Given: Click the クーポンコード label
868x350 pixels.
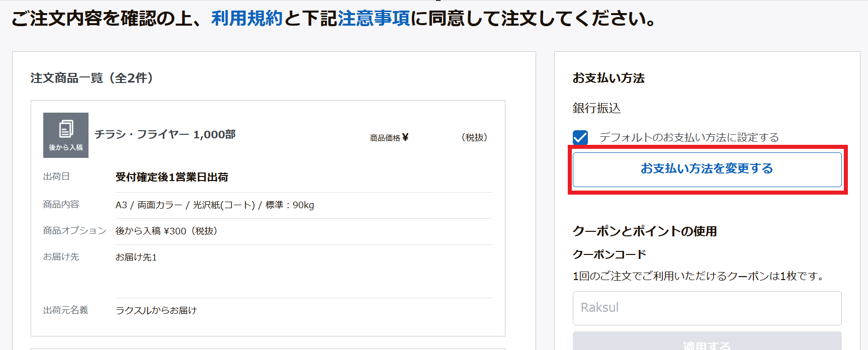Looking at the screenshot, I should [610, 254].
